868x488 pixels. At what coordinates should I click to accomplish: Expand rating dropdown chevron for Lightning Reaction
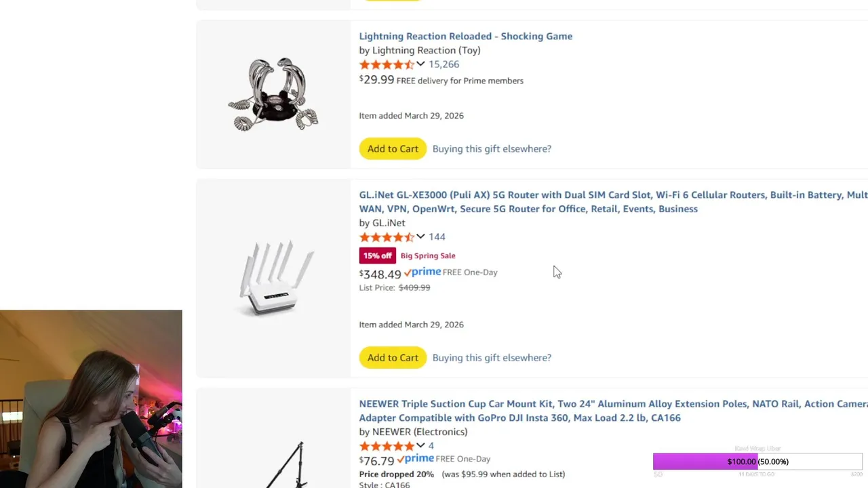[420, 64]
